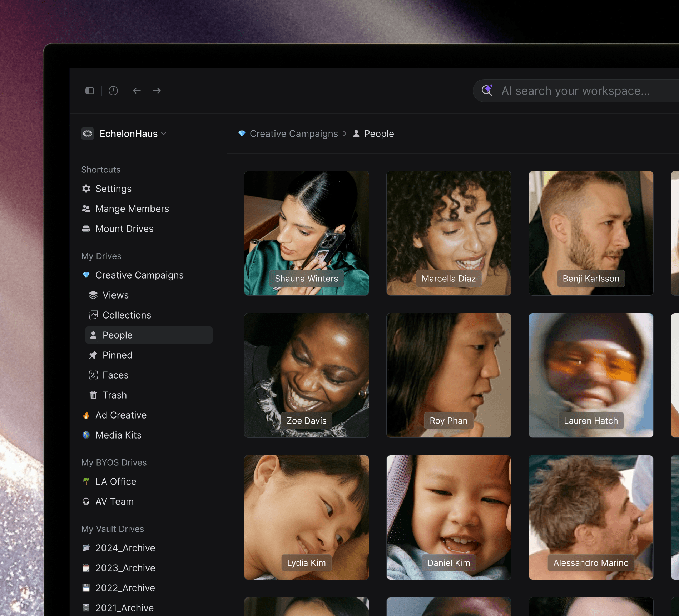The height and width of the screenshot is (616, 679).
Task: Click the Views layers icon
Action: 93,295
